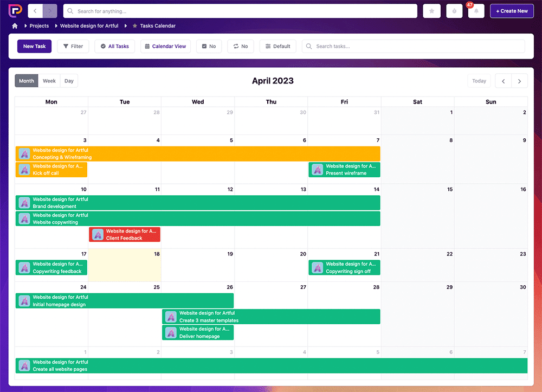Click the Kick off call task avatar

[x=24, y=170]
